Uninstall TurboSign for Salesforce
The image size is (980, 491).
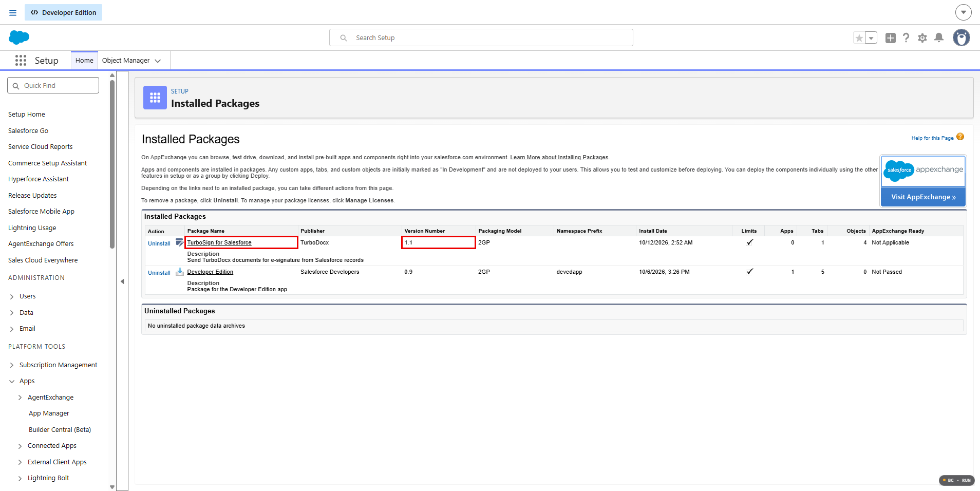point(159,243)
